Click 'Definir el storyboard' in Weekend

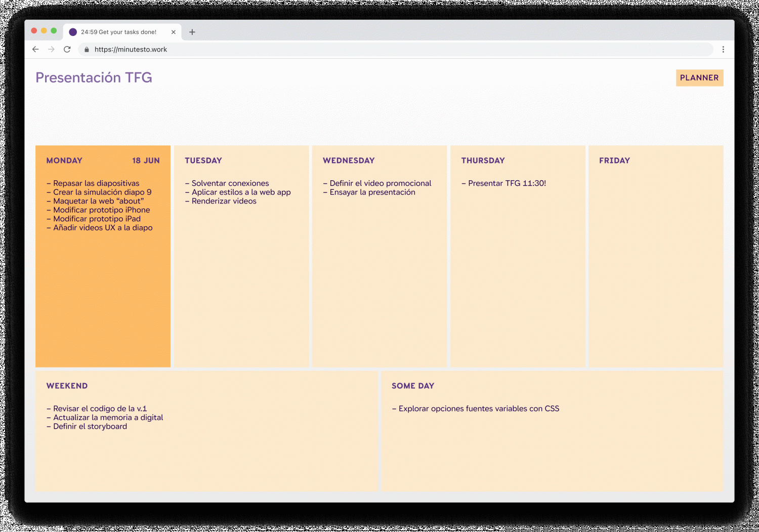[90, 426]
